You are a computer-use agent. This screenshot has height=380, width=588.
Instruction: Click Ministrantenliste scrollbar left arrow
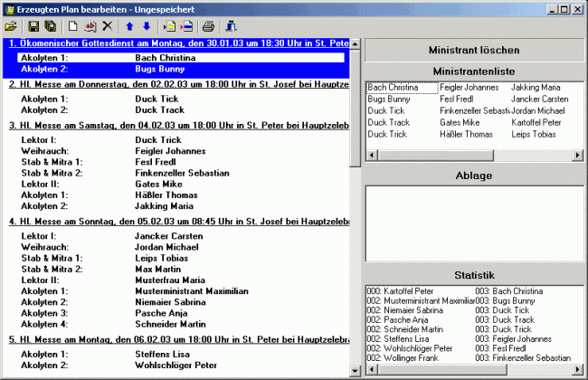(x=372, y=155)
